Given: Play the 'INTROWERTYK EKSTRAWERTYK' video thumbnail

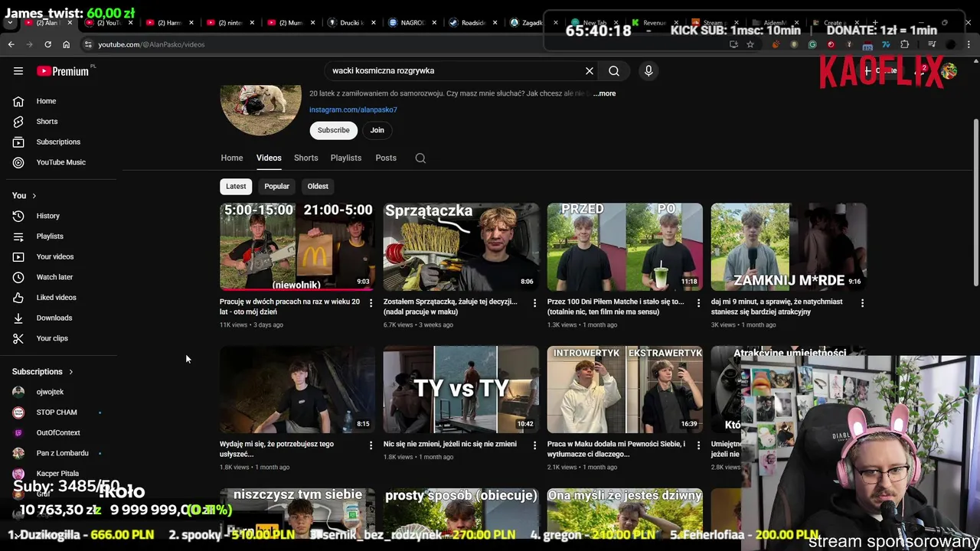Looking at the screenshot, I should tap(625, 390).
